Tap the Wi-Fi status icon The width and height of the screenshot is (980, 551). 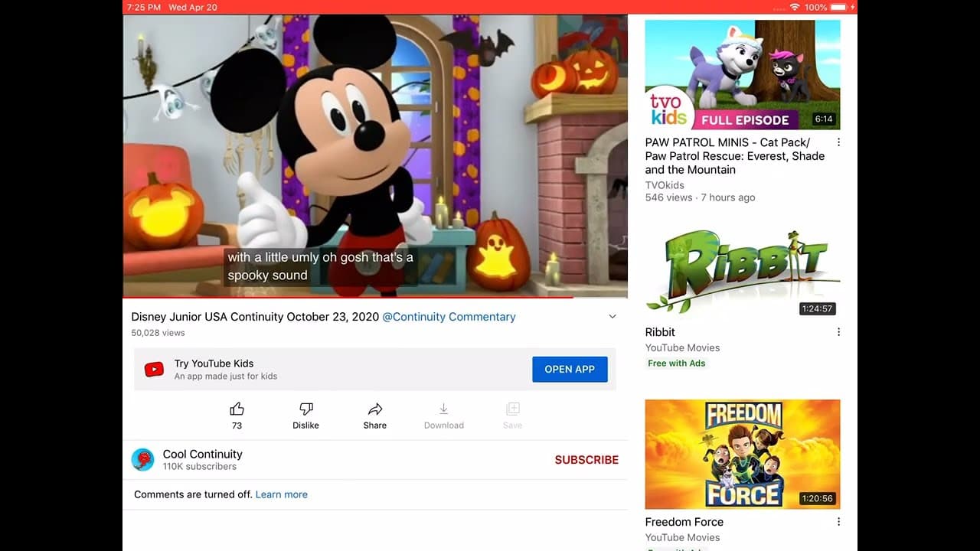pyautogui.click(x=795, y=7)
